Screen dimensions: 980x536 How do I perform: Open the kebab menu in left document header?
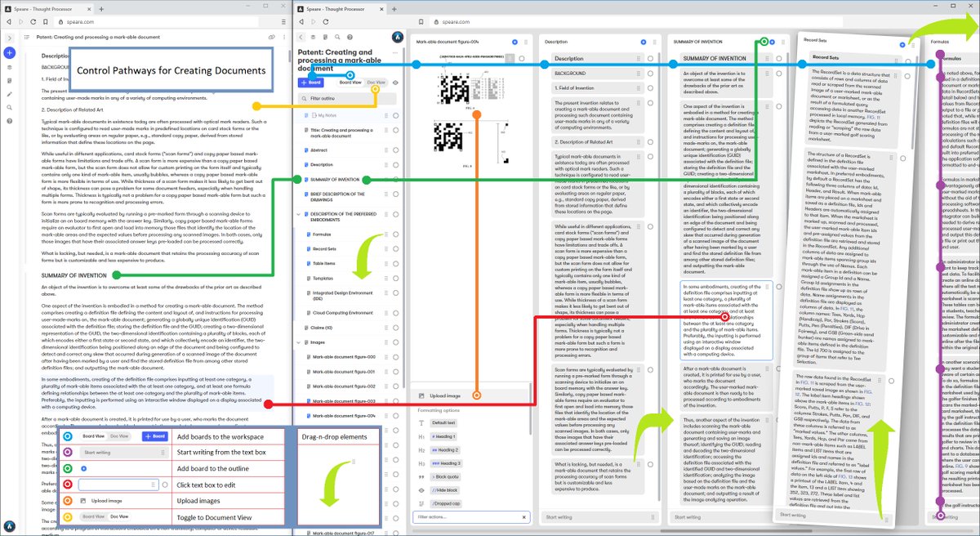(x=284, y=38)
